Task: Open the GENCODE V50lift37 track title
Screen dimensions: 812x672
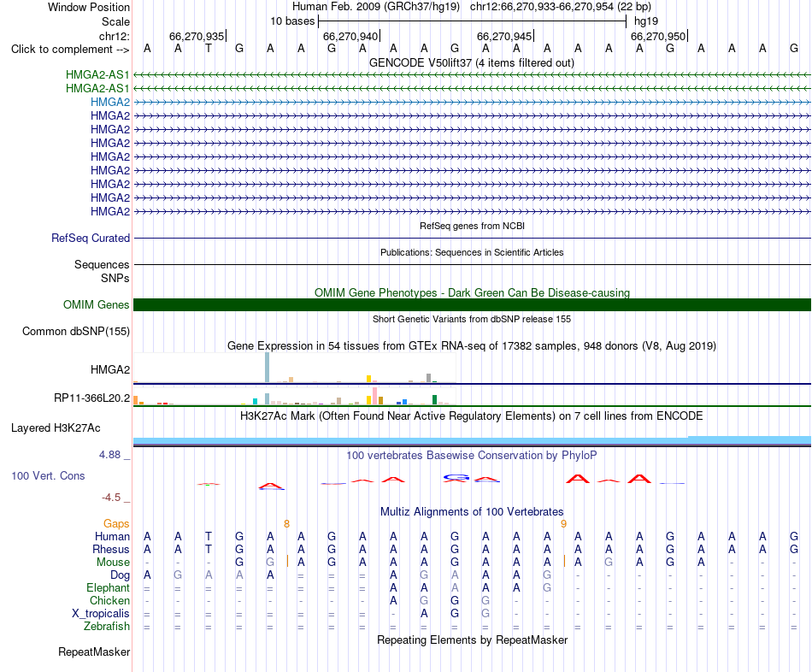Action: [471, 62]
